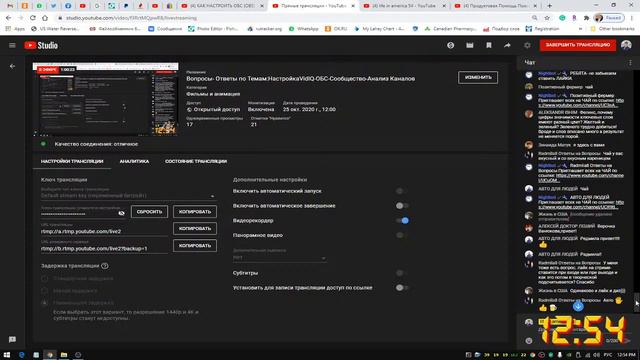
Task: Bookmark this page with star icon
Action: point(547,18)
